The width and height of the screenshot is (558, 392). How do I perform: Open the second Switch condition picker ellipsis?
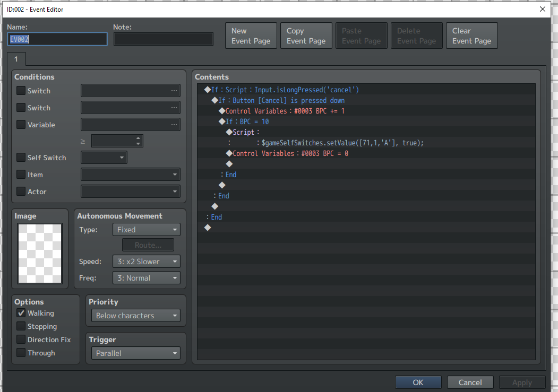pyautogui.click(x=174, y=108)
